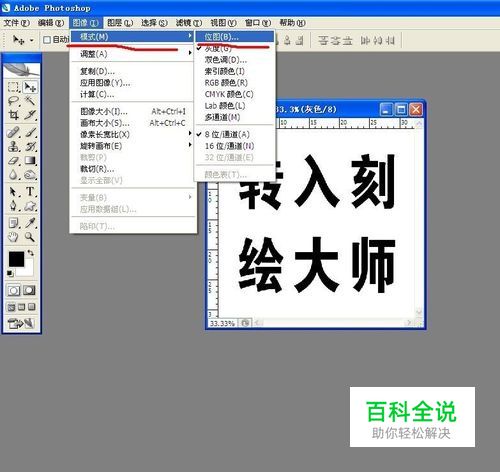Select the Crop tool
This screenshot has height=472, width=500.
coord(14,115)
